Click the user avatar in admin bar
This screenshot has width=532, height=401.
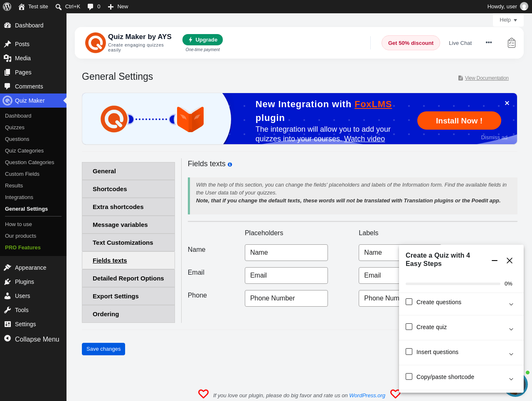click(x=524, y=6)
